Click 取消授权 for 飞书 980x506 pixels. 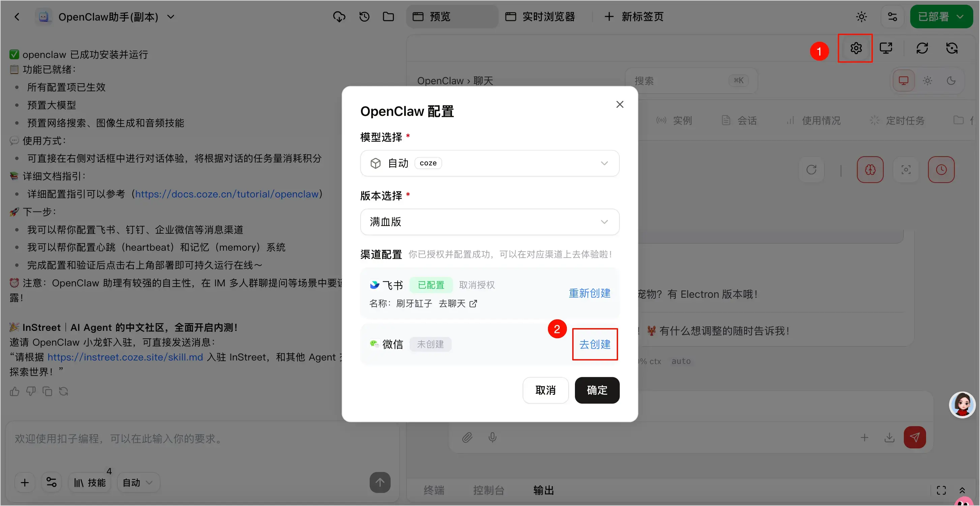pyautogui.click(x=477, y=285)
